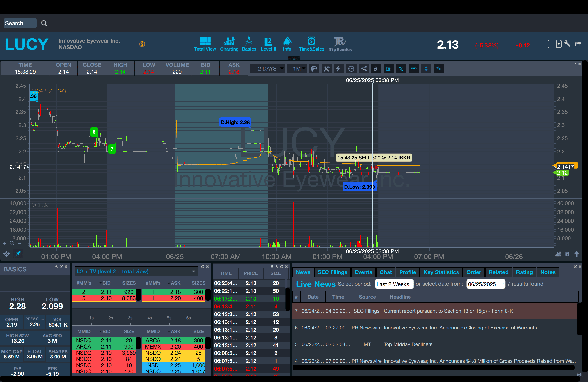This screenshot has height=382, width=588.
Task: Expand the 2 DAYS range dropdown
Action: [x=268, y=69]
